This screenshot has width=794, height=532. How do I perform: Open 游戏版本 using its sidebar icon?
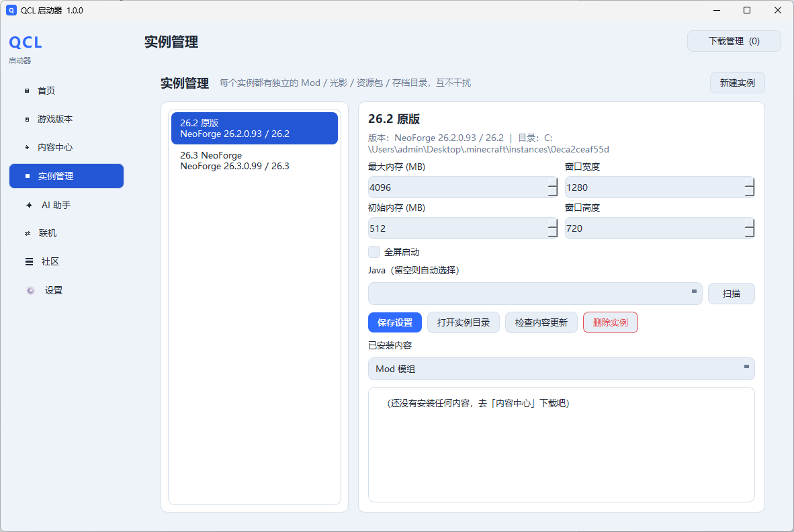tap(27, 120)
